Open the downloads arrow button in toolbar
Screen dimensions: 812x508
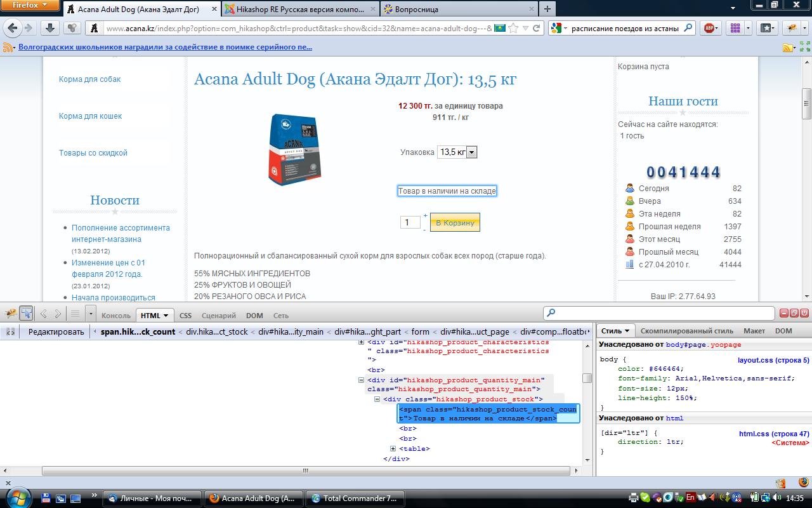coord(50,28)
